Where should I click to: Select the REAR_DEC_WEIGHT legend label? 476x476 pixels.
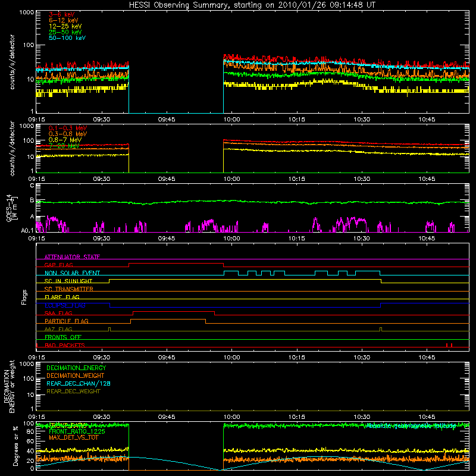pos(73,392)
